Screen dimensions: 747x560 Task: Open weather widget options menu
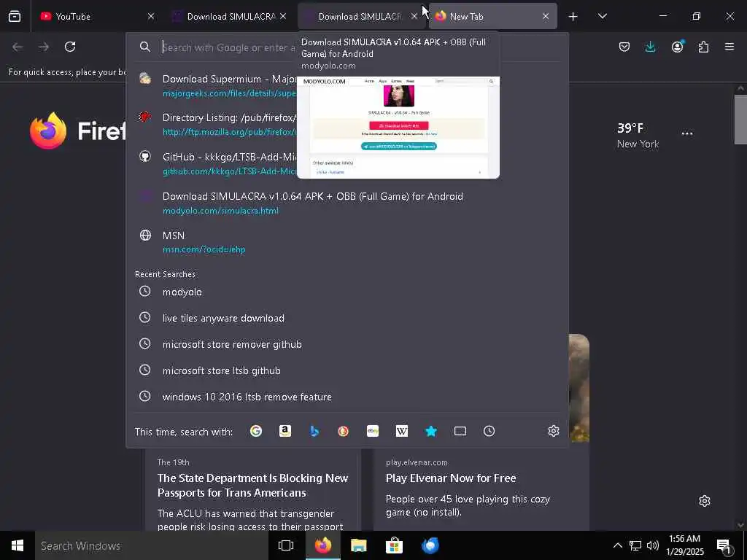687,134
